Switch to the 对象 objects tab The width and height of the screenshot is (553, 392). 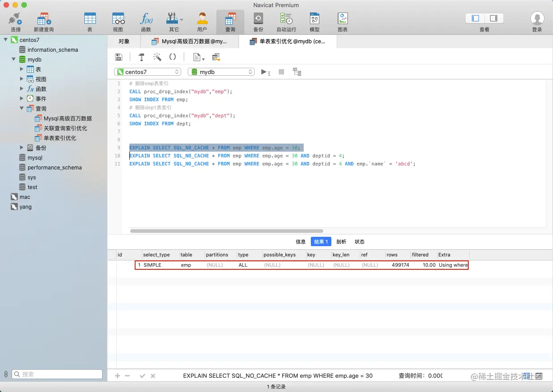[124, 41]
